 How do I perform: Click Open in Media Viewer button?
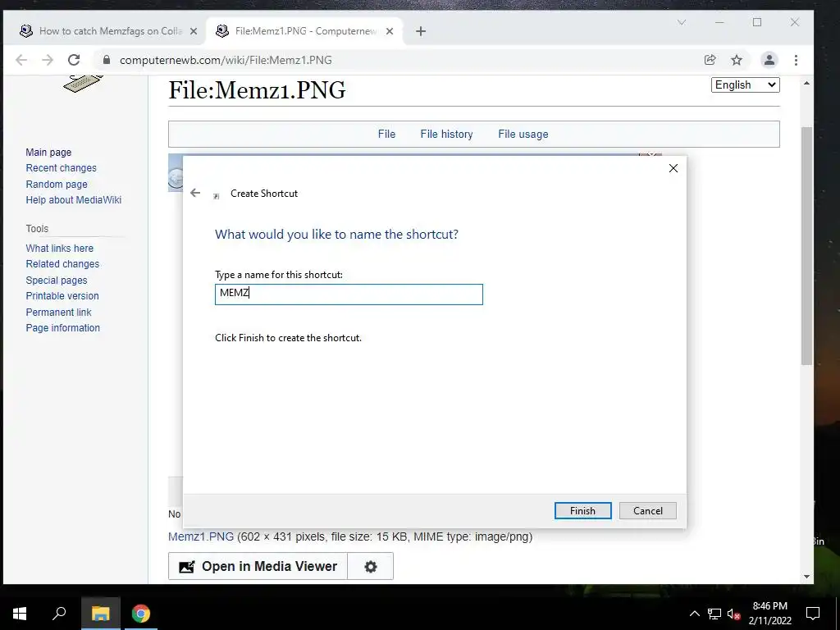(x=258, y=566)
